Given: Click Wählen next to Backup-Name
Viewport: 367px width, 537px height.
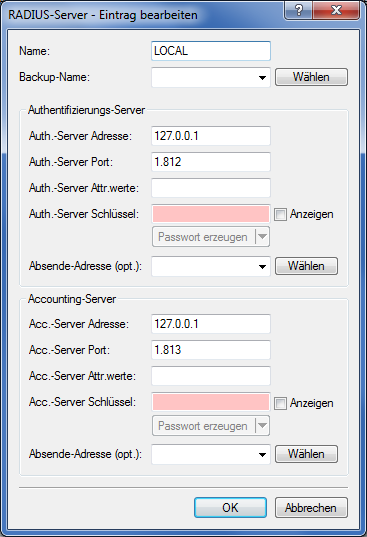Looking at the screenshot, I should (x=311, y=77).
